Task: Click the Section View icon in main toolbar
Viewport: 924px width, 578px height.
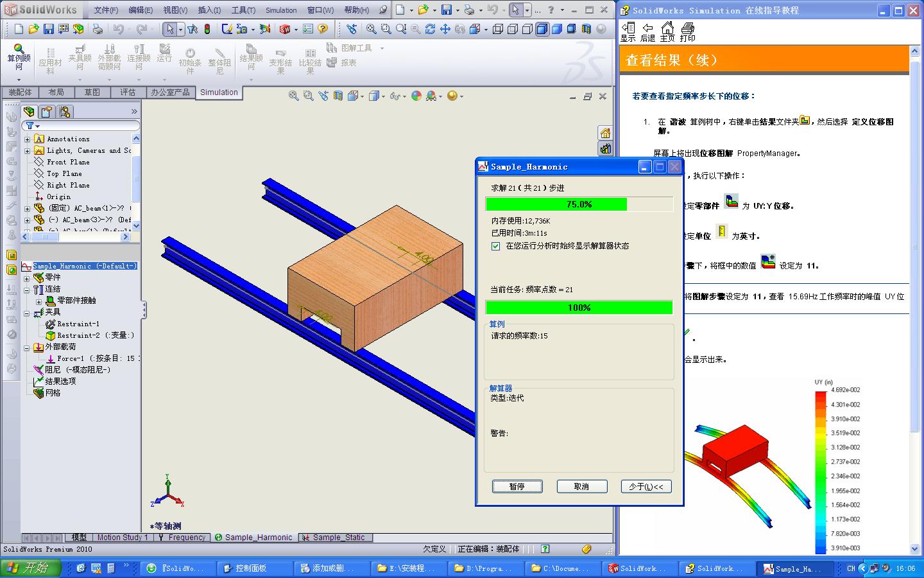Action: (586, 29)
